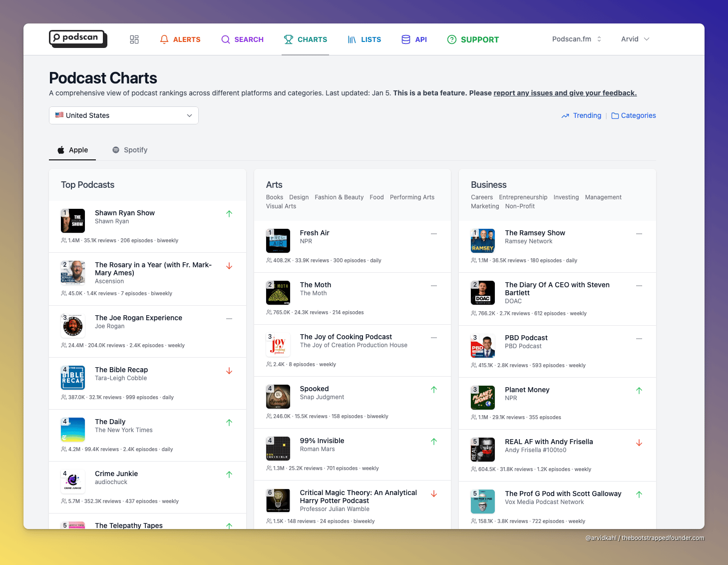Click the podscan logo
The image size is (728, 565).
point(78,39)
